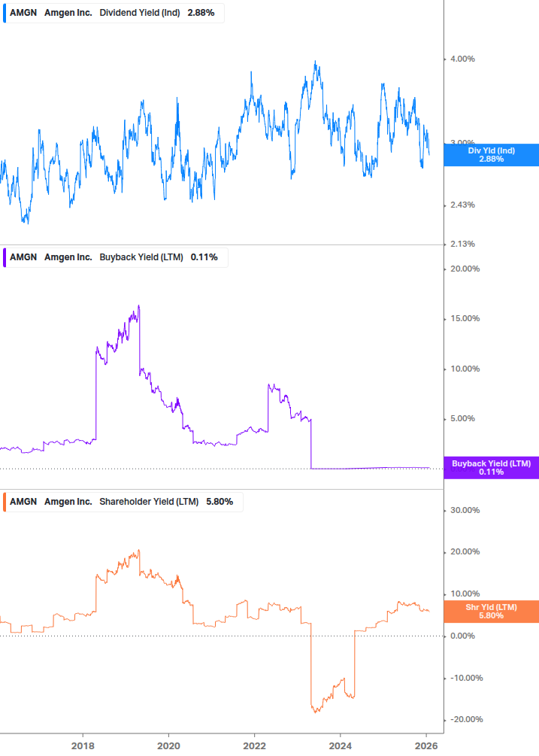
Task: Click the 30.00% tick on the shareholder yield axis
Action: pos(465,510)
